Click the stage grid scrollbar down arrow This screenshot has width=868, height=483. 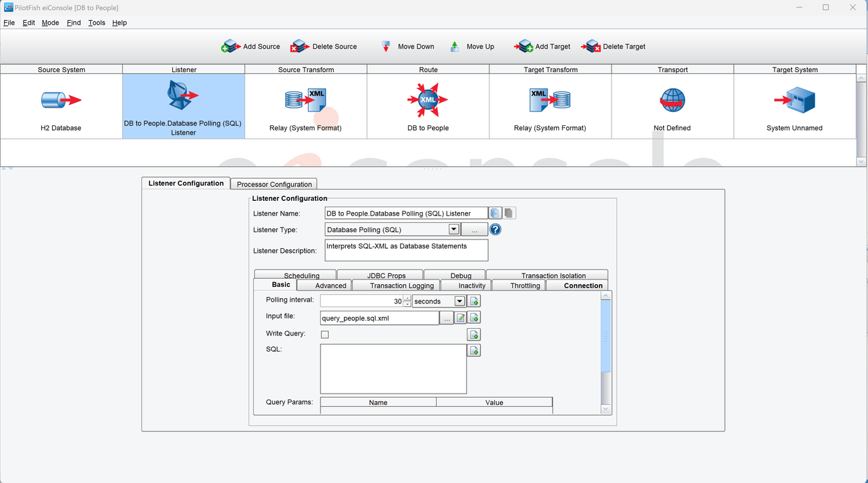coord(861,161)
